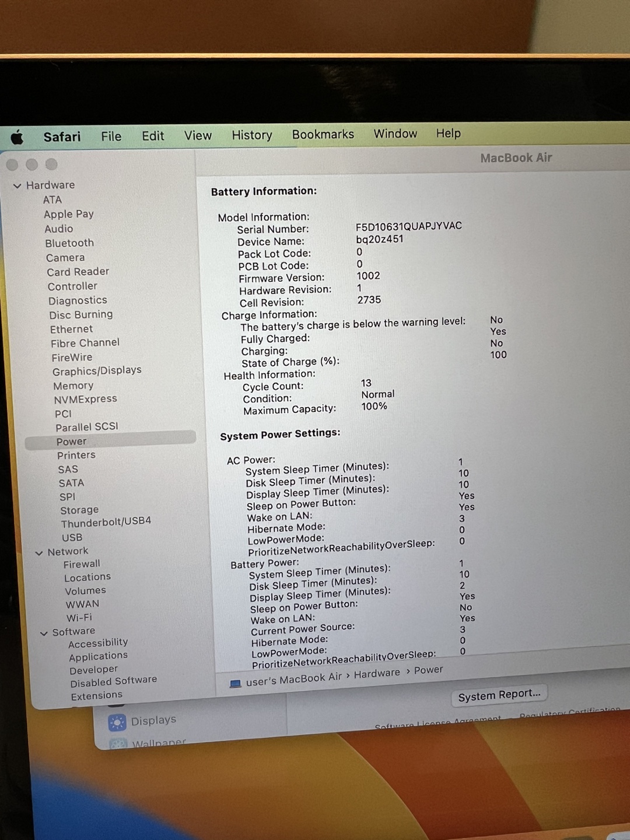Collapse the Hardware section in sidebar
The height and width of the screenshot is (840, 630).
tap(17, 186)
